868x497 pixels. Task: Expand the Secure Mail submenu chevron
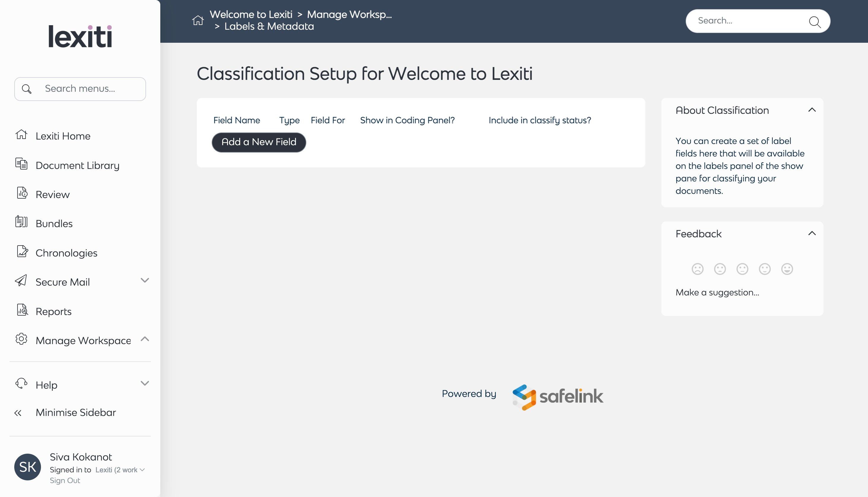click(145, 281)
